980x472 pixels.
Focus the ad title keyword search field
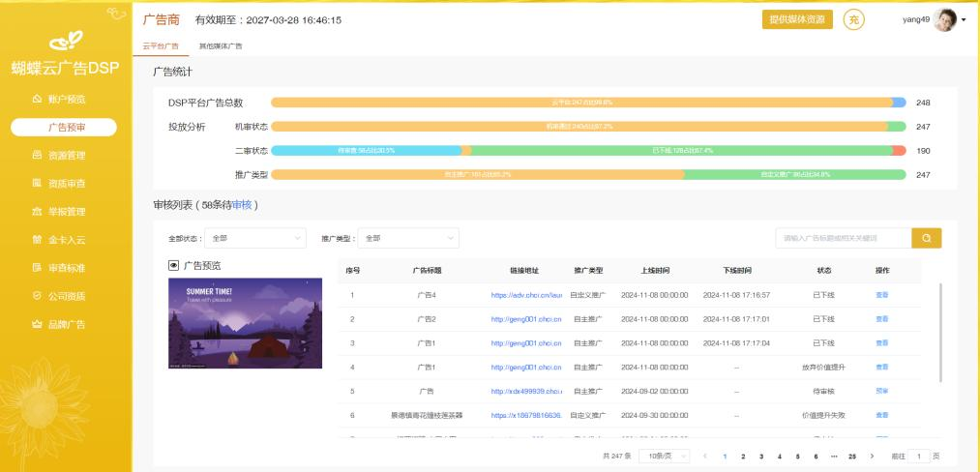844,238
